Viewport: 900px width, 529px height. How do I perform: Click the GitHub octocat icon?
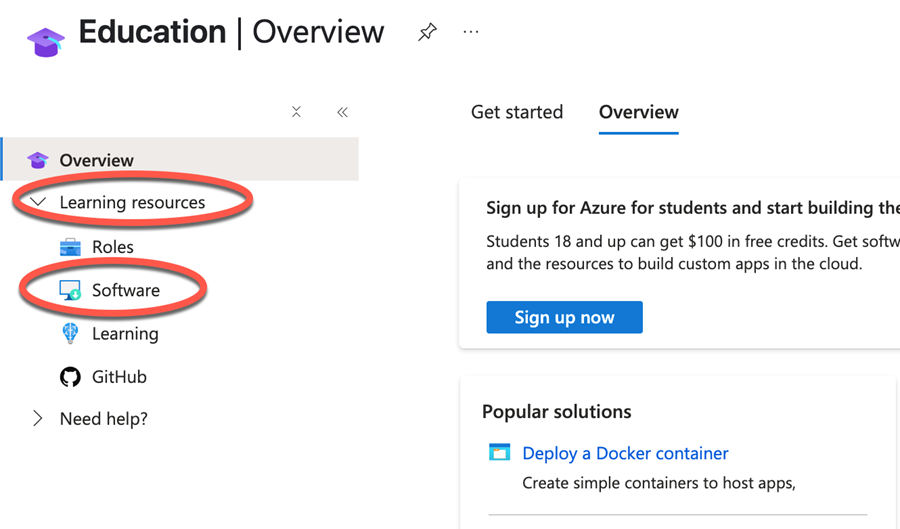[71, 377]
